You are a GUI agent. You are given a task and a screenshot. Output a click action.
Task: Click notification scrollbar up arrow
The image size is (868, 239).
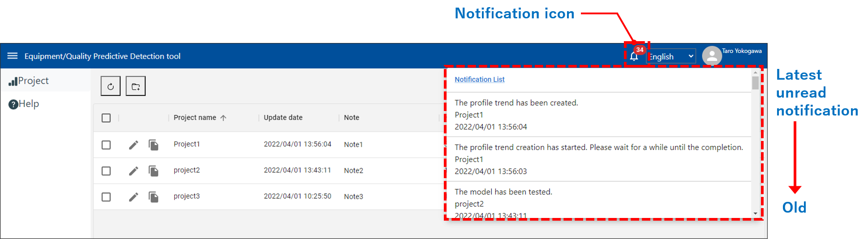(x=756, y=72)
